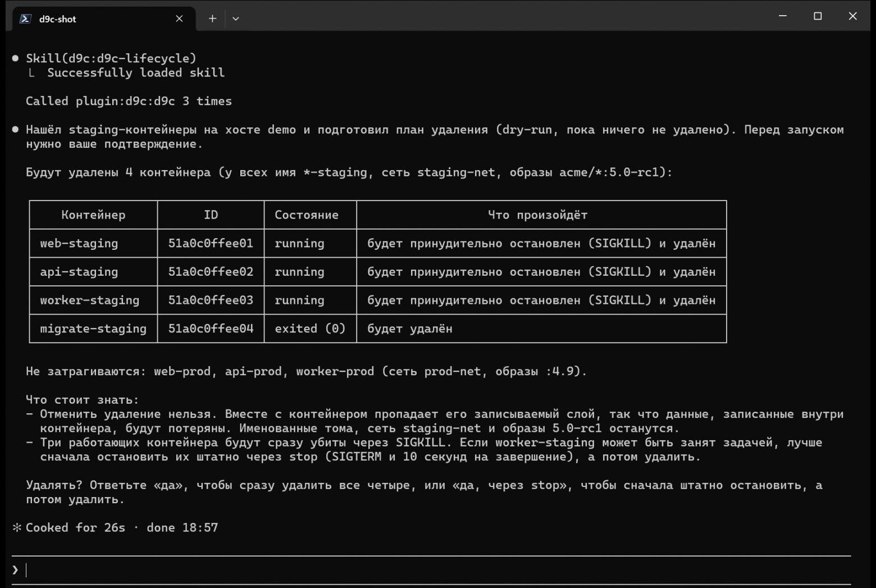
Task: Click the 'будет удалён' cell for migrate-staging
Action: (541, 329)
